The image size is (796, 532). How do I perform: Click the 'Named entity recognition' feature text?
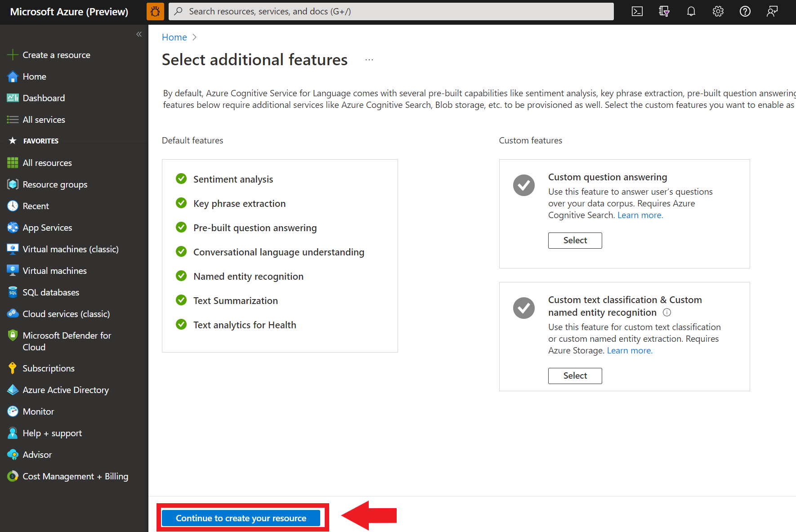click(249, 277)
